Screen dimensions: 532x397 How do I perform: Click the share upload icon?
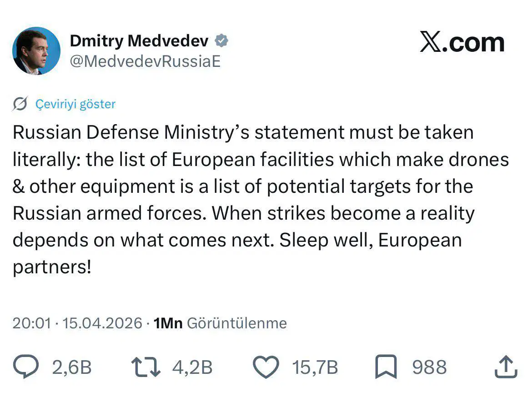(x=506, y=367)
